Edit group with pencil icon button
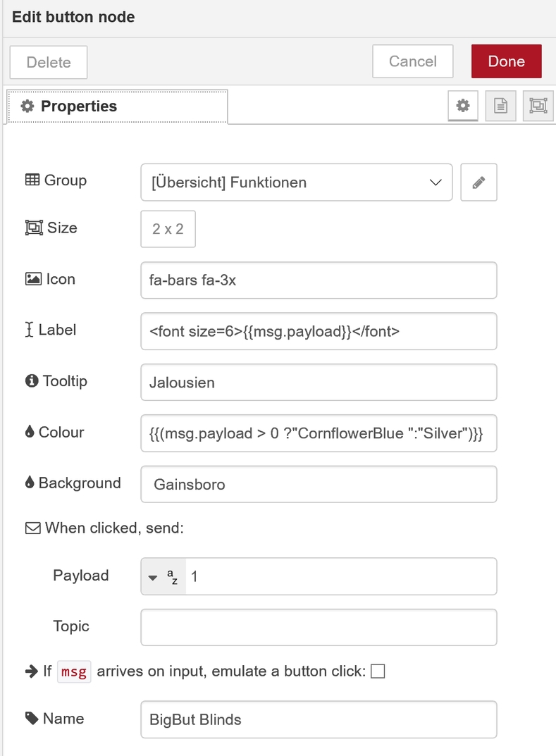Screen dimensions: 556x756 (x=479, y=182)
